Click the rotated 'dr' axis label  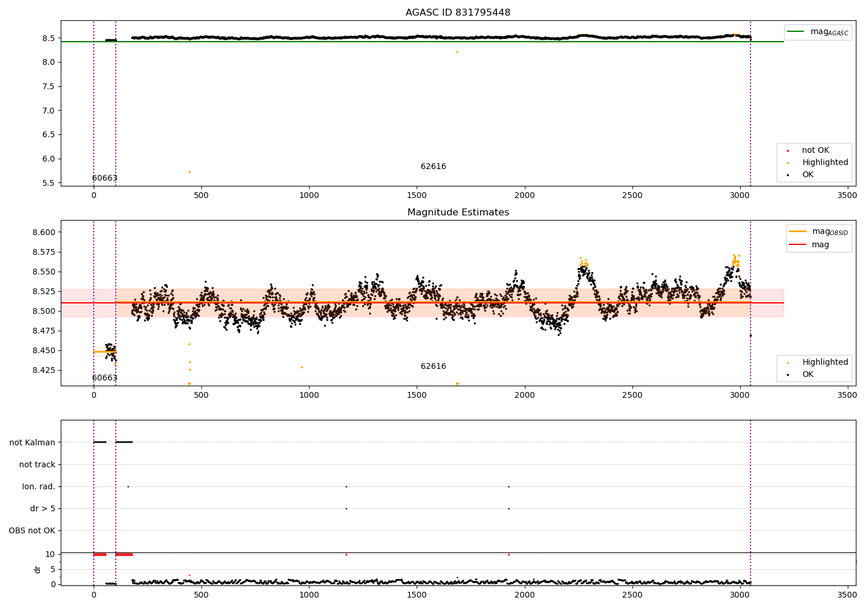[x=38, y=569]
